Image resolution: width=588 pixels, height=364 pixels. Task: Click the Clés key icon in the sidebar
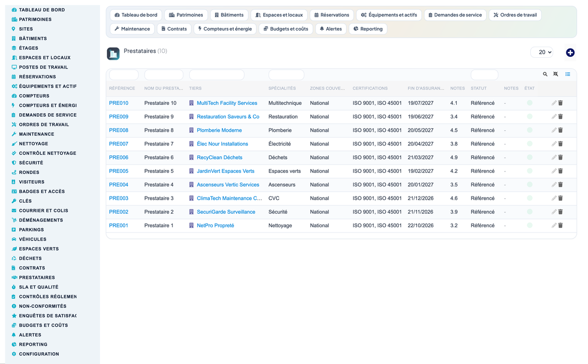tap(14, 201)
